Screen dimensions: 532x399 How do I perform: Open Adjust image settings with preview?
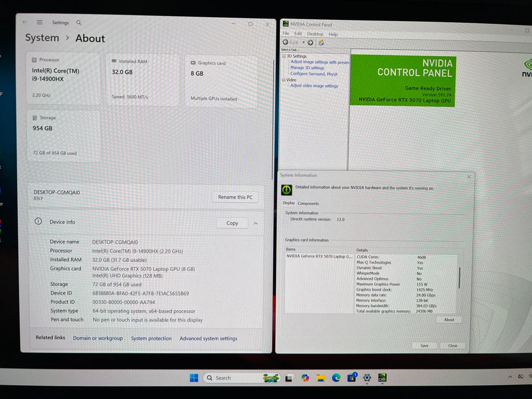click(x=320, y=62)
